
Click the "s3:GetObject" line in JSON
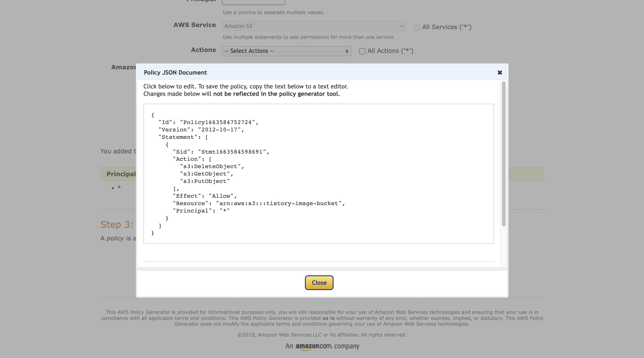[x=207, y=174]
